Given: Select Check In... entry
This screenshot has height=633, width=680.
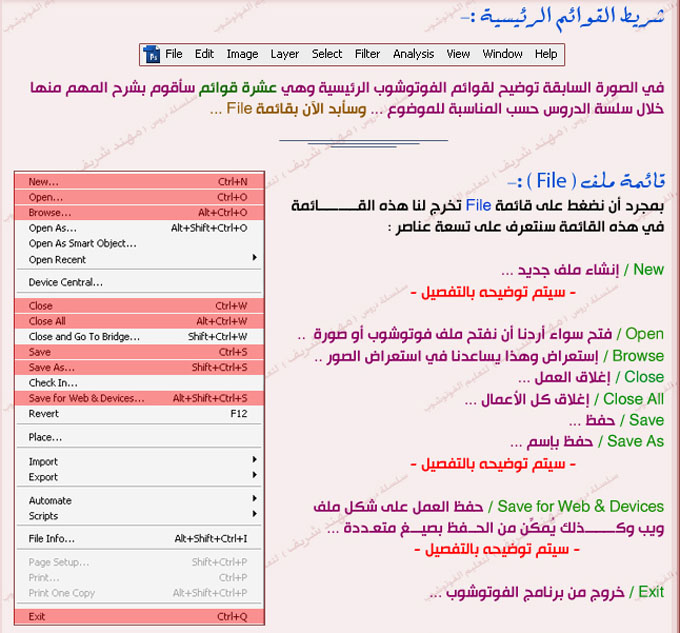Looking at the screenshot, I should (x=139, y=383).
